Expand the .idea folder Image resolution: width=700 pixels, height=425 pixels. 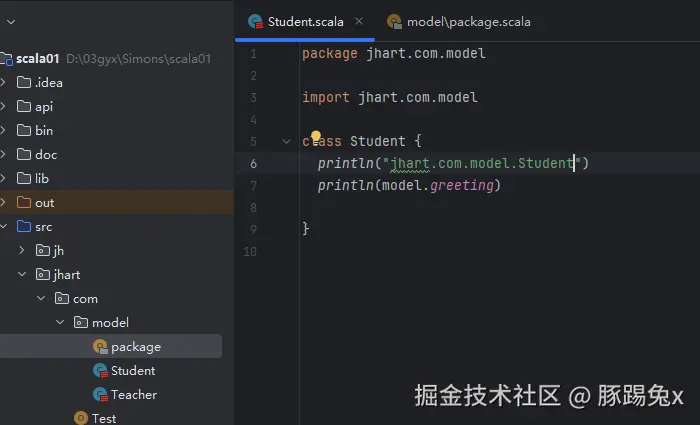point(4,82)
